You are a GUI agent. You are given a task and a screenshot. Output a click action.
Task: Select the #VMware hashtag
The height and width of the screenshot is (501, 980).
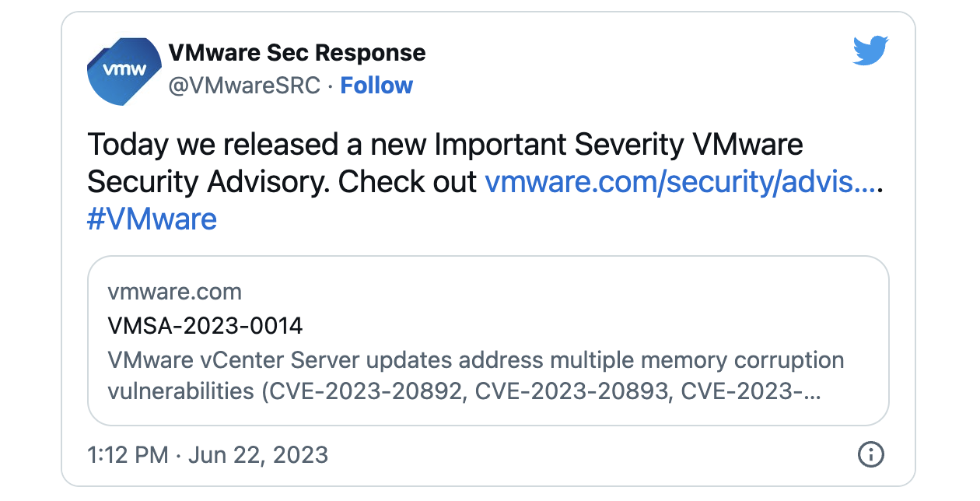pos(152,219)
